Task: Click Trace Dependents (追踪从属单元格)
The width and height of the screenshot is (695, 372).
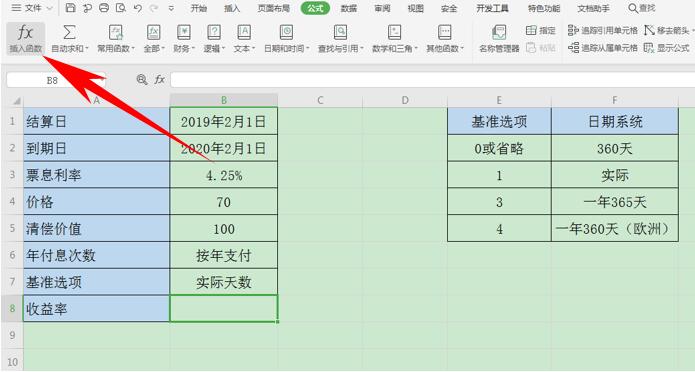Action: pos(603,48)
